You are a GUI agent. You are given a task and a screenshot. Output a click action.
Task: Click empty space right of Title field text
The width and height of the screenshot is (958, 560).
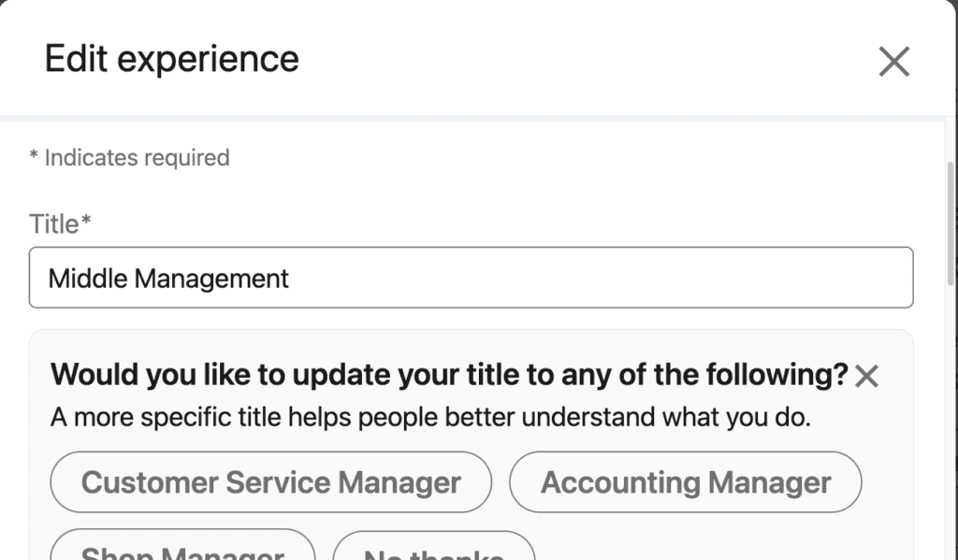[x=599, y=278]
